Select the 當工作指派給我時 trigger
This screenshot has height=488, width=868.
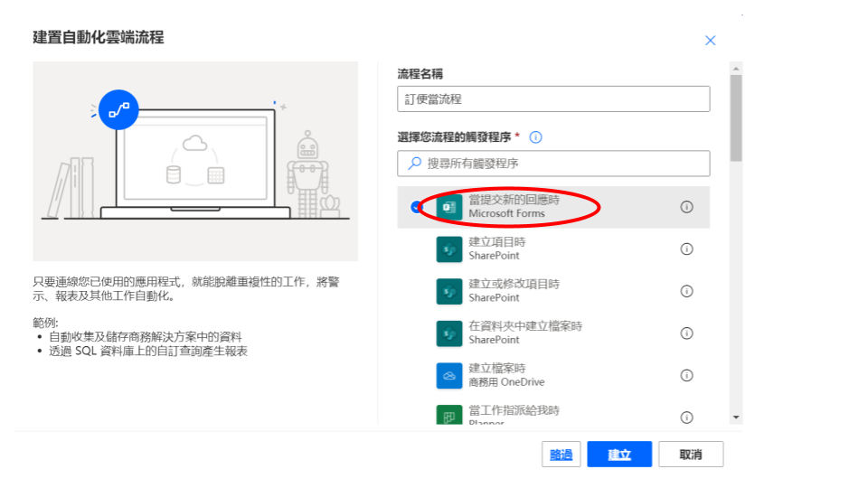[x=553, y=412]
